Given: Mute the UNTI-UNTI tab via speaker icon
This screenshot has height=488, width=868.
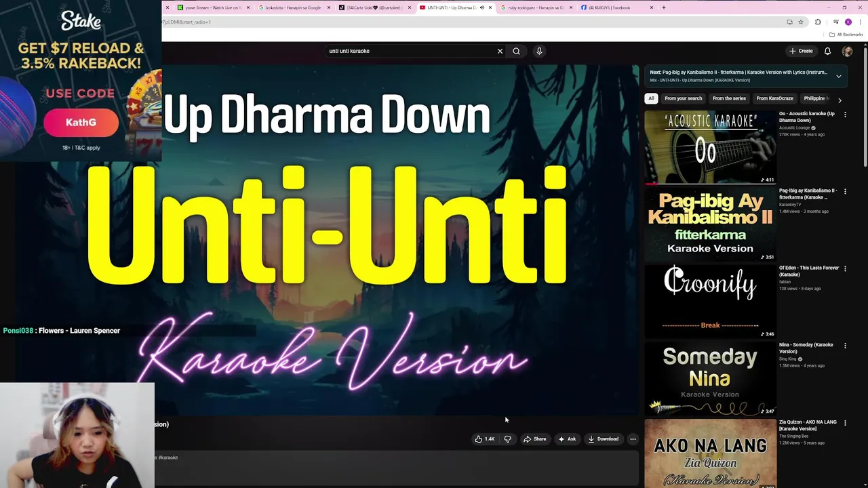Looking at the screenshot, I should [481, 7].
